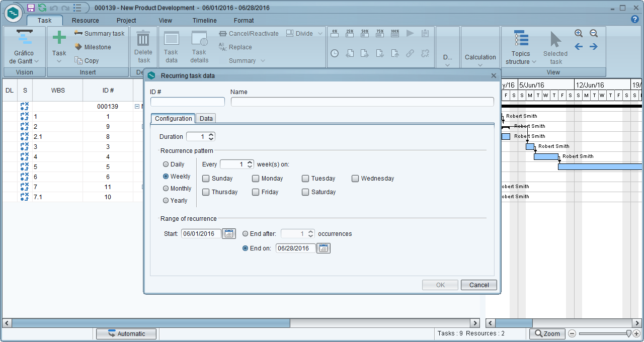The image size is (644, 342).
Task: Choose the End on date option
Action: pyautogui.click(x=246, y=248)
